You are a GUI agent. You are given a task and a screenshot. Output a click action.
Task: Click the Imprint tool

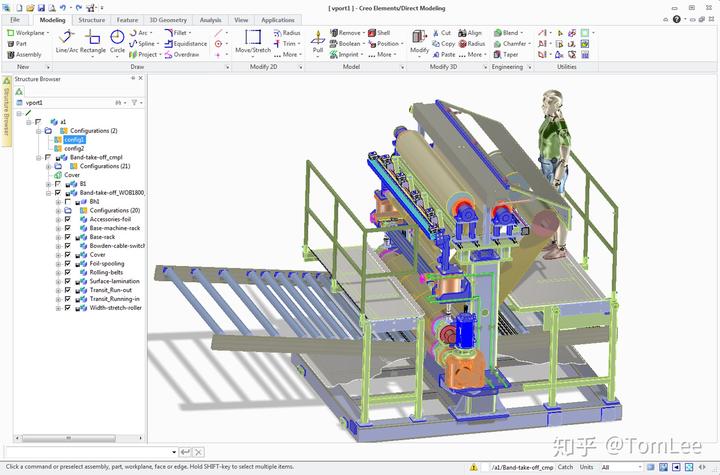pyautogui.click(x=345, y=55)
